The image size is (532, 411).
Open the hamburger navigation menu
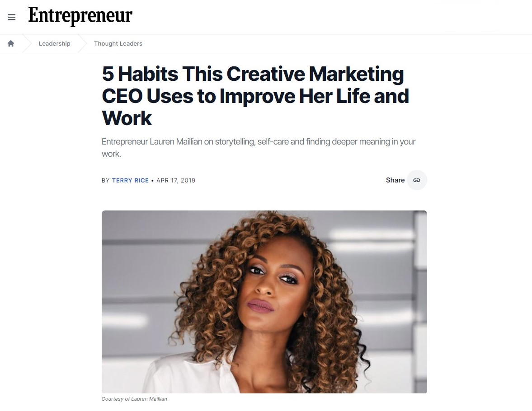click(x=12, y=17)
